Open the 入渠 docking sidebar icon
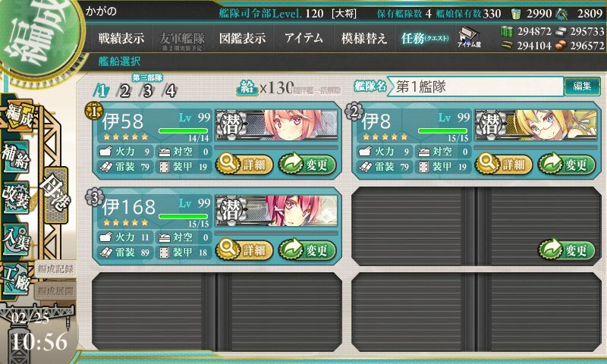Image resolution: width=607 pixels, height=364 pixels. pyautogui.click(x=15, y=239)
